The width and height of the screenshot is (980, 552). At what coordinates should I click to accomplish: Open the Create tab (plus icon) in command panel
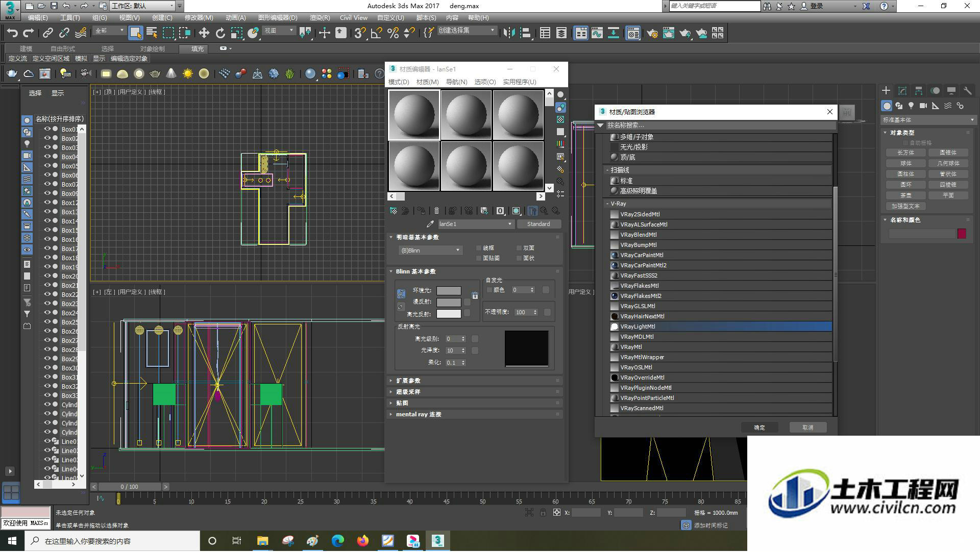tap(886, 91)
